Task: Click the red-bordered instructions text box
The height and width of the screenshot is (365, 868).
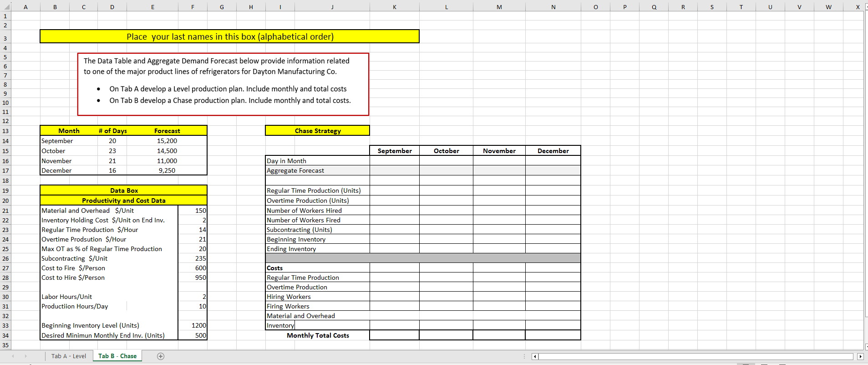Action: [x=223, y=84]
